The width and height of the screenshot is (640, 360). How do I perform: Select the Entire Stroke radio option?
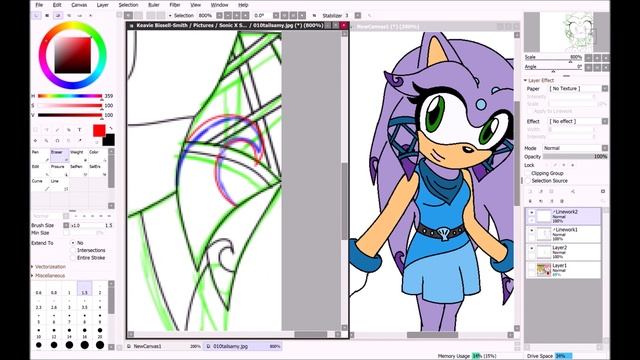[x=73, y=258]
